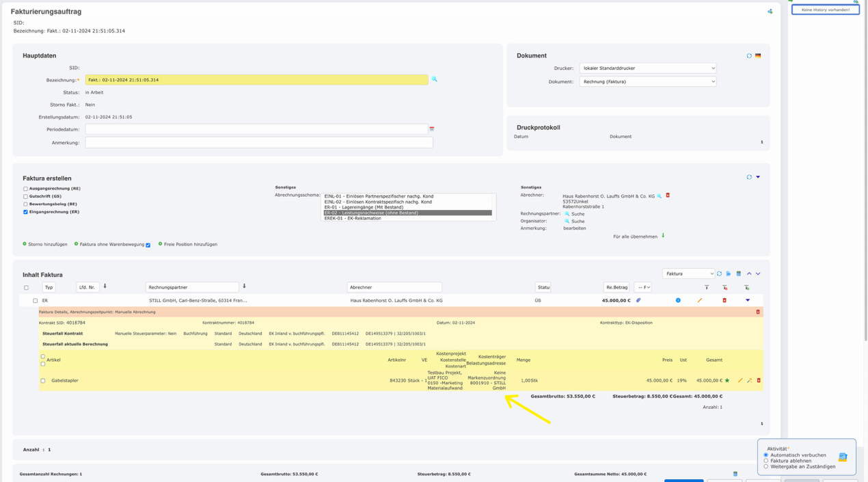
Task: Open the Periodedatum calendar picker
Action: pos(431,129)
